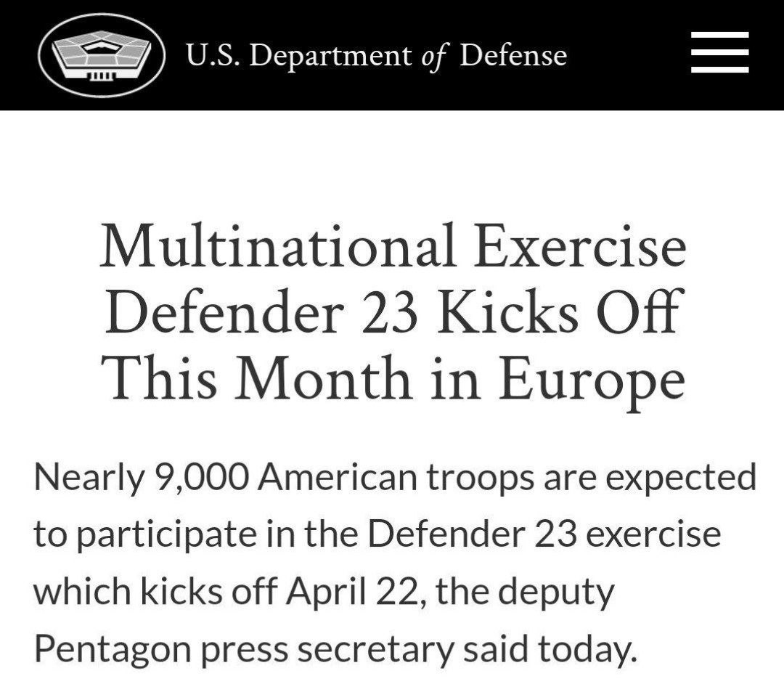Click the intro paragraph about 9,000 troops
The height and width of the screenshot is (684, 784).
(395, 563)
